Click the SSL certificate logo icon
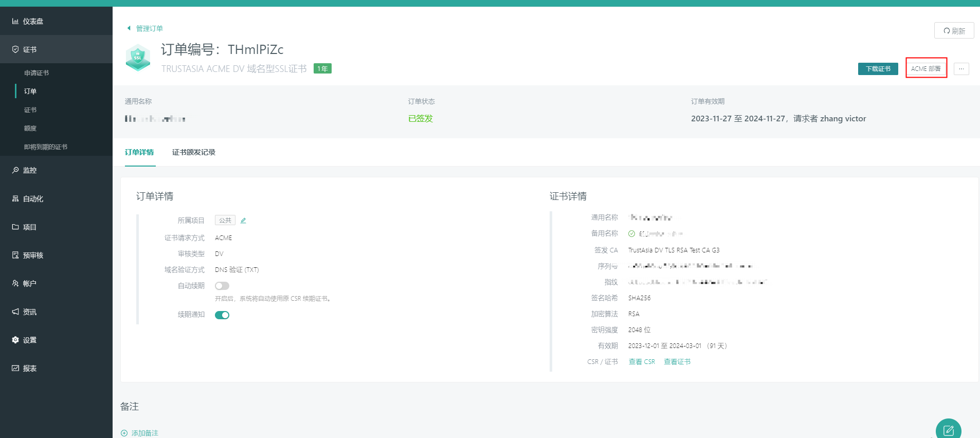This screenshot has height=438, width=980. coord(138,58)
